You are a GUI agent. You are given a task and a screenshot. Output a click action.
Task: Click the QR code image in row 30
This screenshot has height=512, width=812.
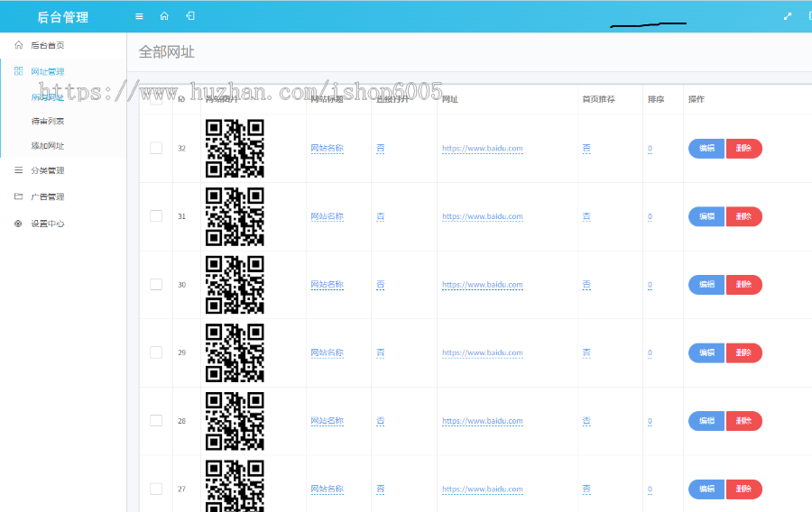(x=235, y=285)
